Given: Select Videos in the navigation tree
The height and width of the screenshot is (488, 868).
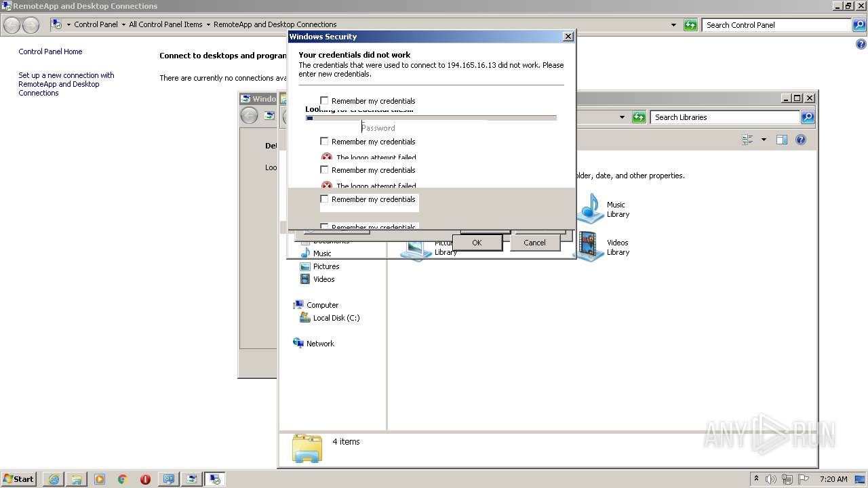Looking at the screenshot, I should (x=323, y=279).
